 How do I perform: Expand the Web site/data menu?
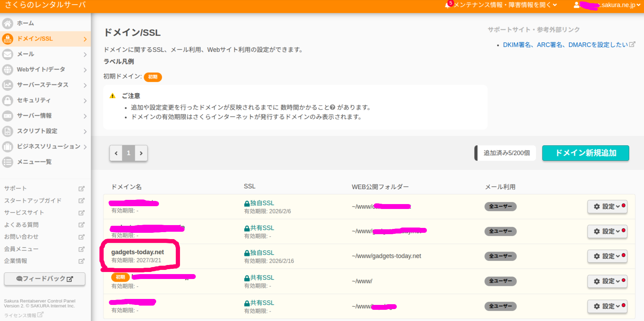point(45,70)
